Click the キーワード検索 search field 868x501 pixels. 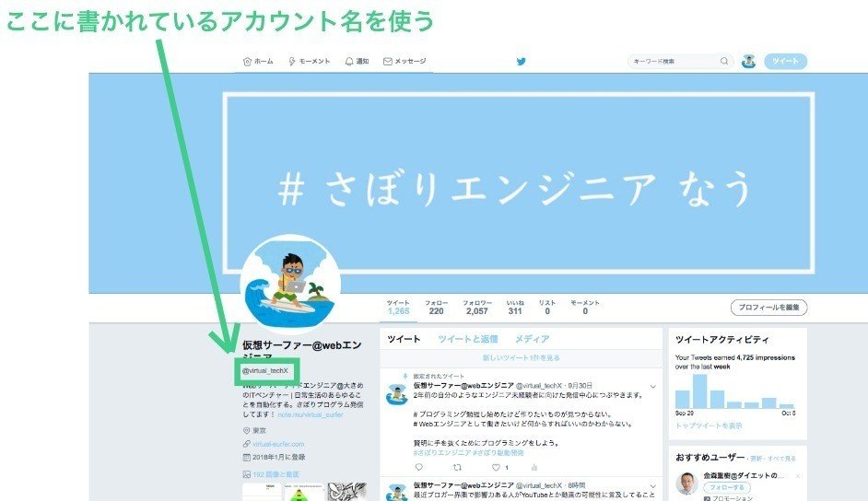(x=674, y=62)
